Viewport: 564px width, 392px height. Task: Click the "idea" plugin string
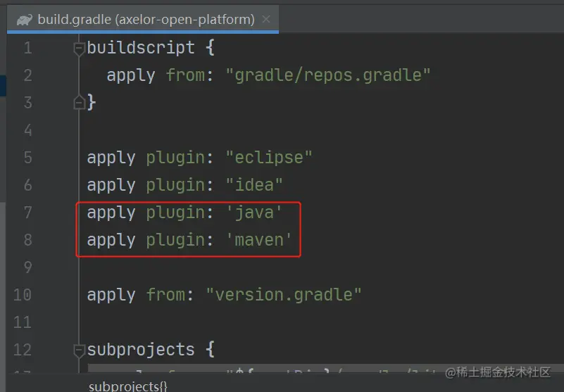254,185
